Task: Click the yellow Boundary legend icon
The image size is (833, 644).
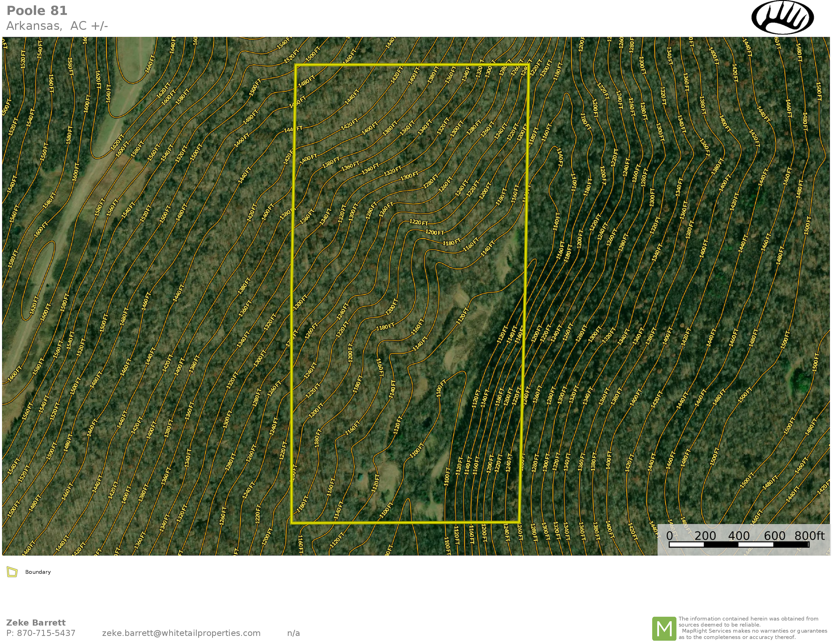Action: pyautogui.click(x=12, y=572)
